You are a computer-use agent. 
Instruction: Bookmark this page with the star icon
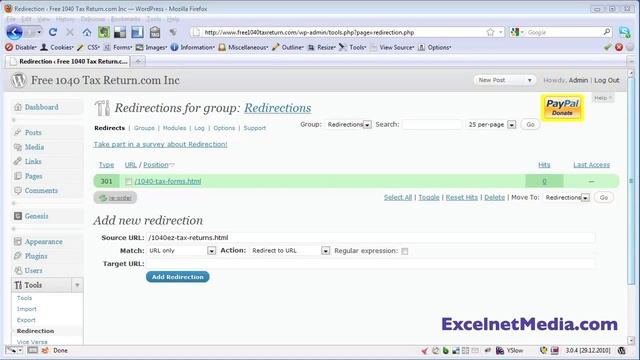point(490,32)
